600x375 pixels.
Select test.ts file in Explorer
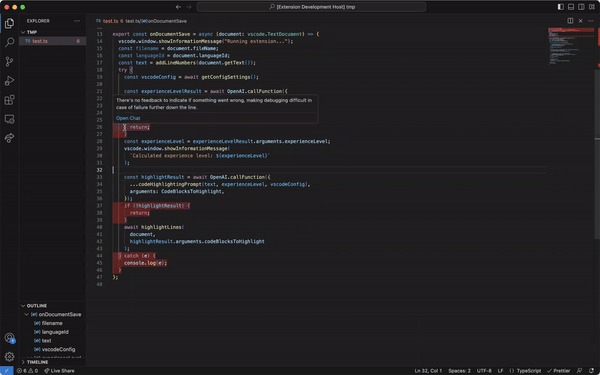coord(52,41)
